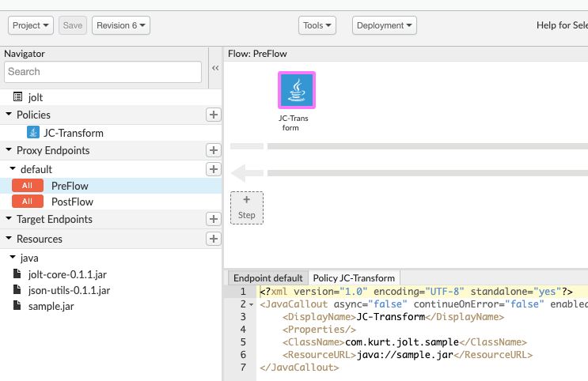
Task: Switch to the Endpoint default tab
Action: click(268, 278)
